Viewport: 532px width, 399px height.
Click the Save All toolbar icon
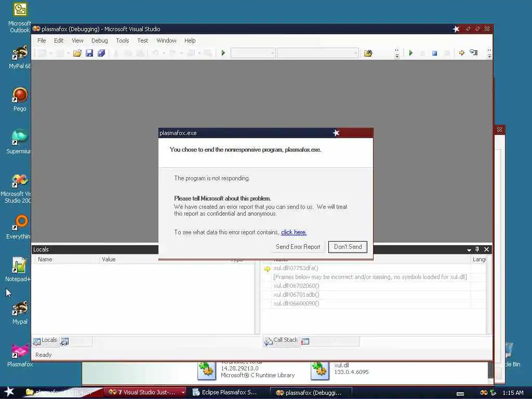pos(101,53)
